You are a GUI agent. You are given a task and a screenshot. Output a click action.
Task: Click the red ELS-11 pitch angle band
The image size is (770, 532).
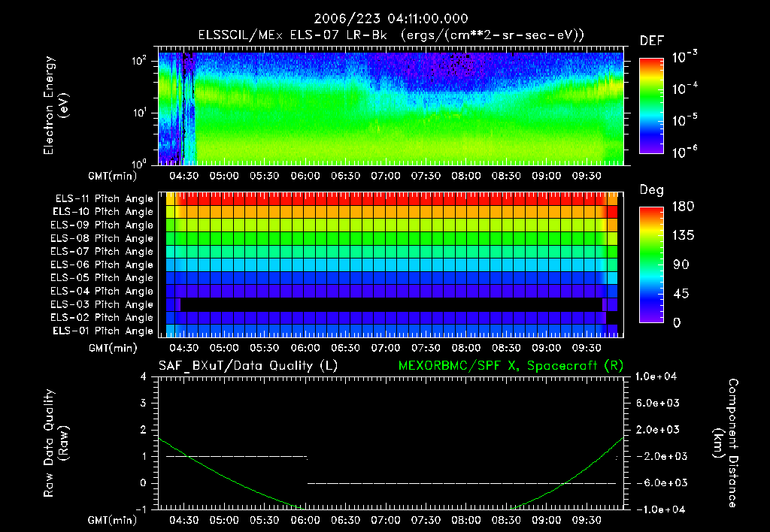[x=391, y=199]
